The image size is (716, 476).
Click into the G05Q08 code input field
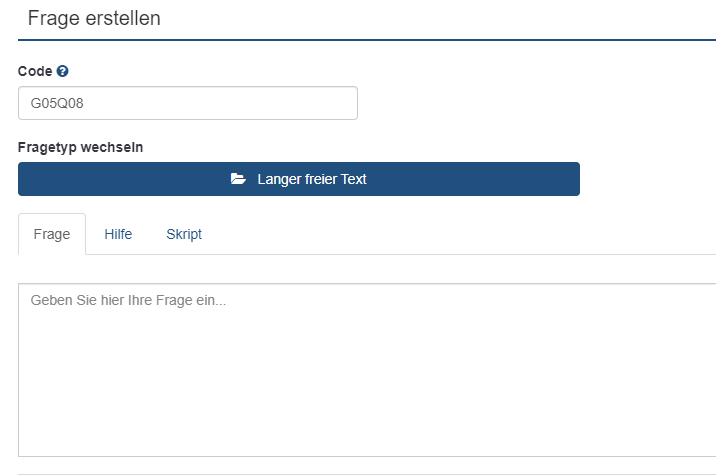[188, 103]
